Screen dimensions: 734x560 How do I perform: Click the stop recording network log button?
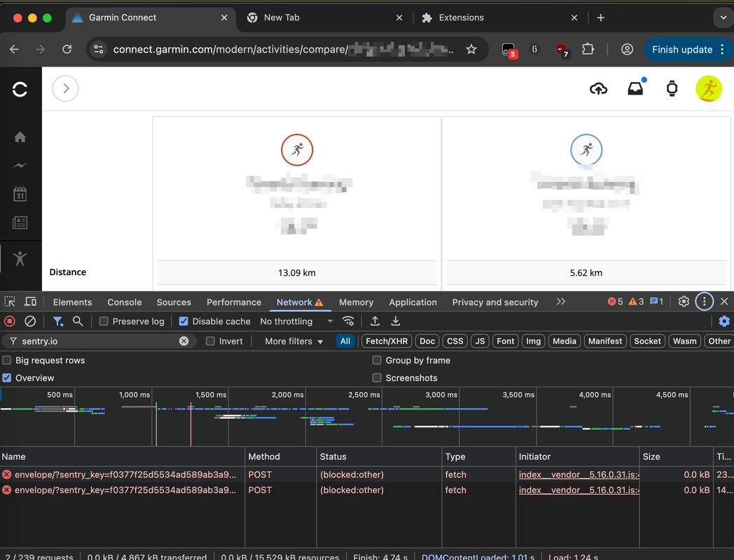point(10,321)
